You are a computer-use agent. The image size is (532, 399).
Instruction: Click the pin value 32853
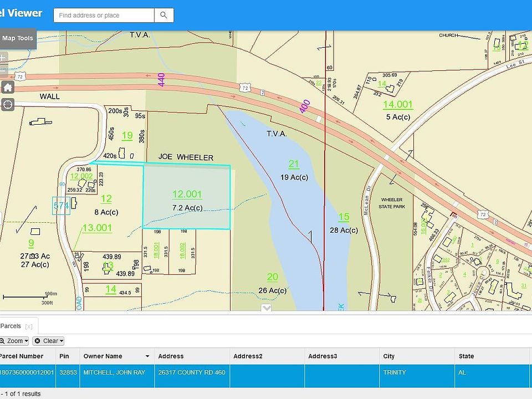click(68, 372)
